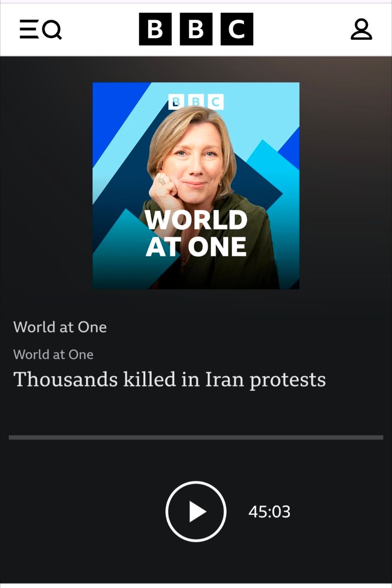The image size is (392, 588).
Task: Click the middle B block of header logo
Action: [x=196, y=29]
